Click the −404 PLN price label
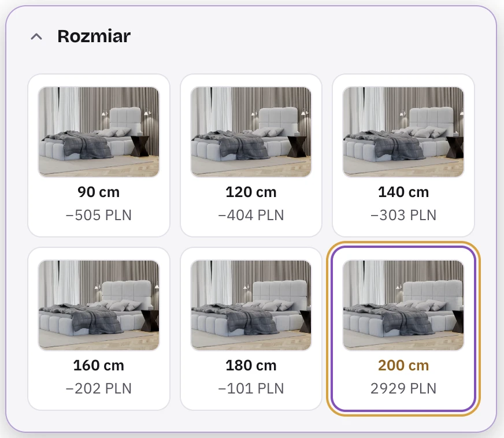504x438 pixels. point(251,216)
